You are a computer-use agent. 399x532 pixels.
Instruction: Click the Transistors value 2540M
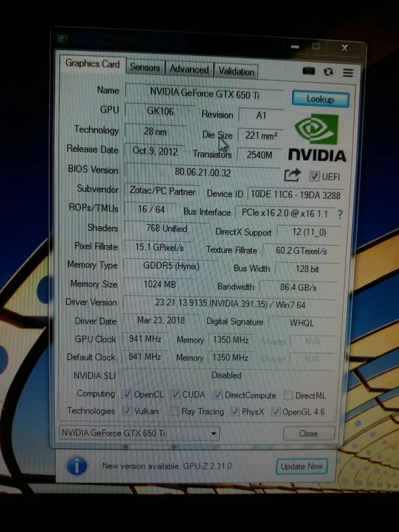(x=259, y=155)
